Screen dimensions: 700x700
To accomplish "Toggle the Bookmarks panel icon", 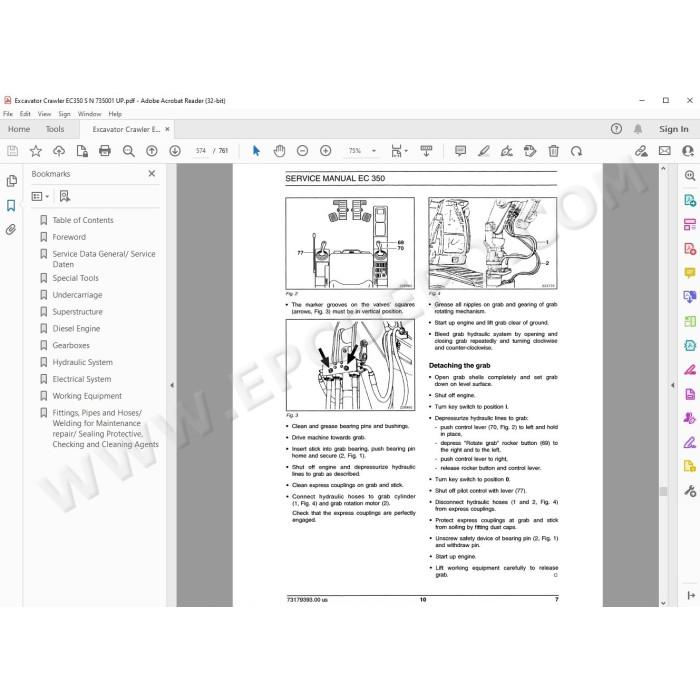I will [11, 205].
